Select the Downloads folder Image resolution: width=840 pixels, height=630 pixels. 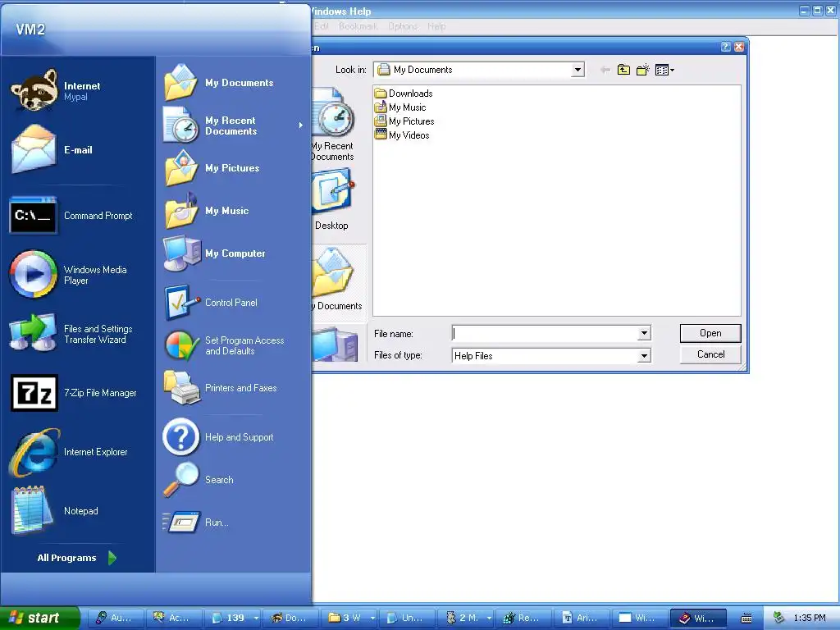click(404, 94)
